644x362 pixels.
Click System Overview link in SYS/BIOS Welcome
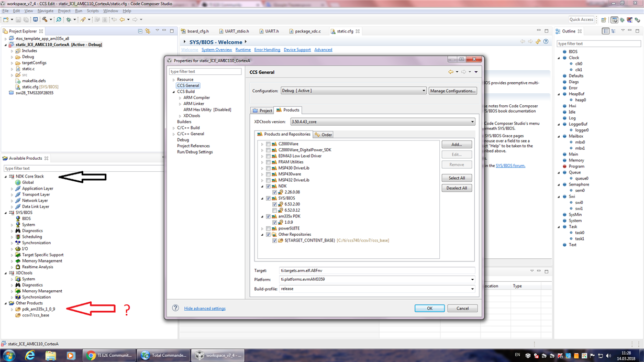217,50
